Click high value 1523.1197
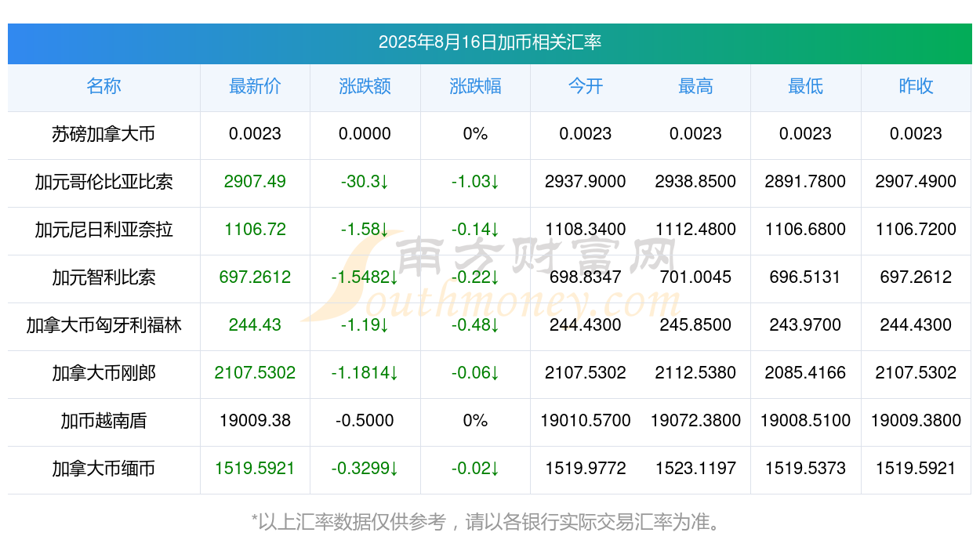Image resolution: width=980 pixels, height=547 pixels. click(695, 469)
